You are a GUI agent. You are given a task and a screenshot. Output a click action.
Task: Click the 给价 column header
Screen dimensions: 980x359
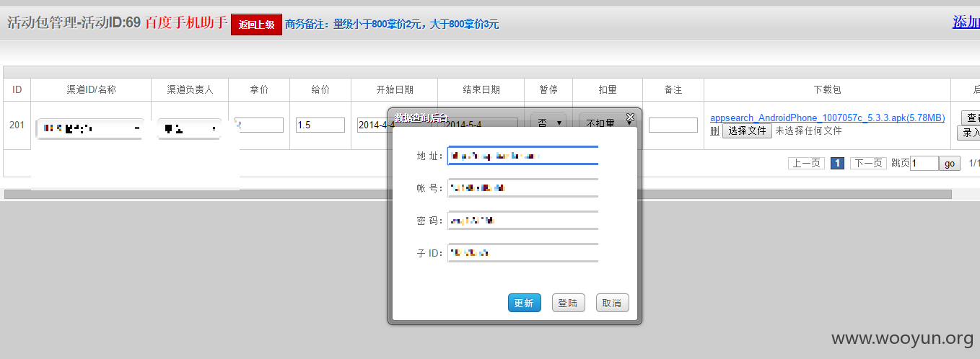[320, 90]
